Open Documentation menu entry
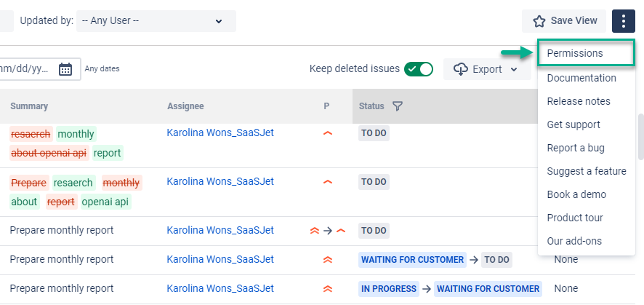Viewport: 644px width, 305px height. [x=581, y=78]
